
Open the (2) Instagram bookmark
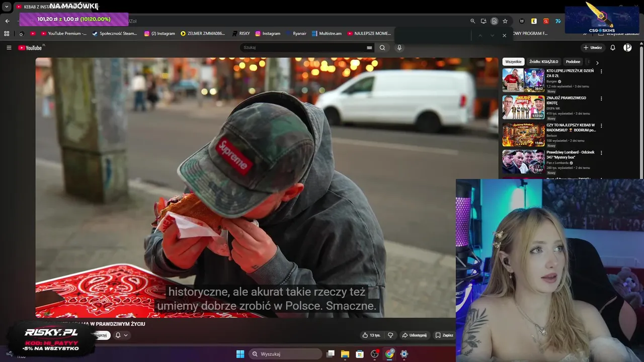(x=159, y=34)
